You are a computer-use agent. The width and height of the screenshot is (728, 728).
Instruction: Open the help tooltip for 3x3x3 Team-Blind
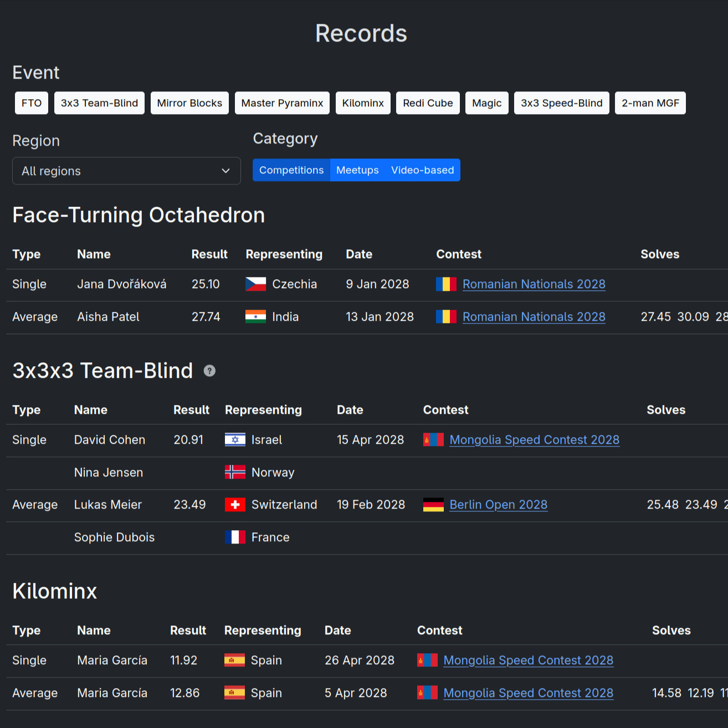209,371
